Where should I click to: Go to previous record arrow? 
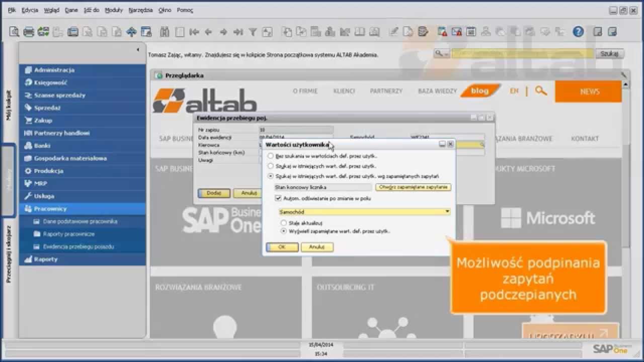point(209,32)
